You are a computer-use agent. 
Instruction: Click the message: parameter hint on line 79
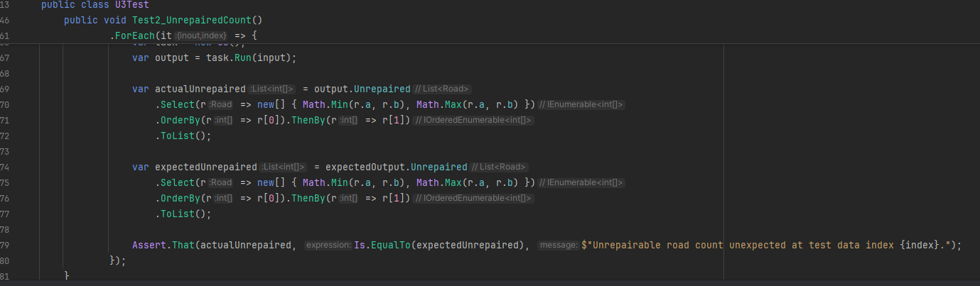tap(558, 246)
